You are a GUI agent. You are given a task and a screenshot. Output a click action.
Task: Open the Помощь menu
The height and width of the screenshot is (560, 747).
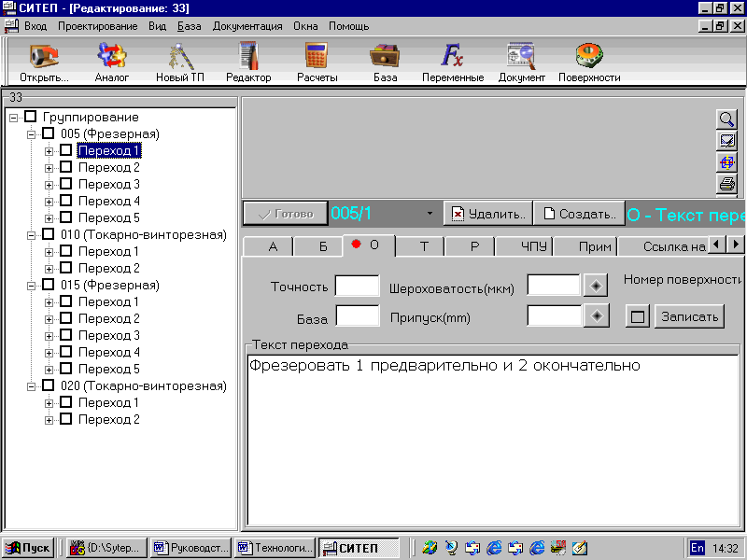pos(348,26)
